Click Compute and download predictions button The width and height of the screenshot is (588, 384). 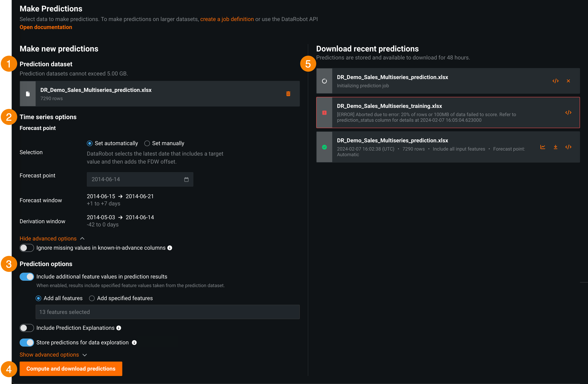(71, 369)
